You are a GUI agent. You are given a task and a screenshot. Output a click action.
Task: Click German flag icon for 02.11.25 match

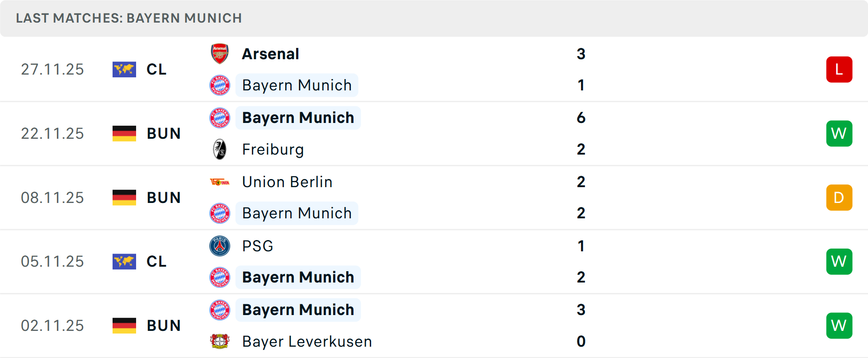click(124, 325)
